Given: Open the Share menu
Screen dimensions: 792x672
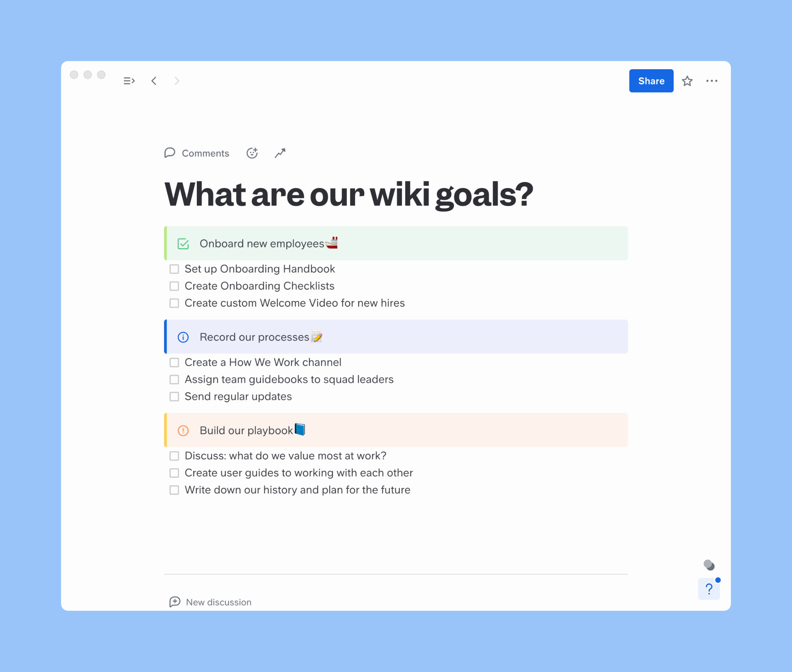Looking at the screenshot, I should point(651,81).
